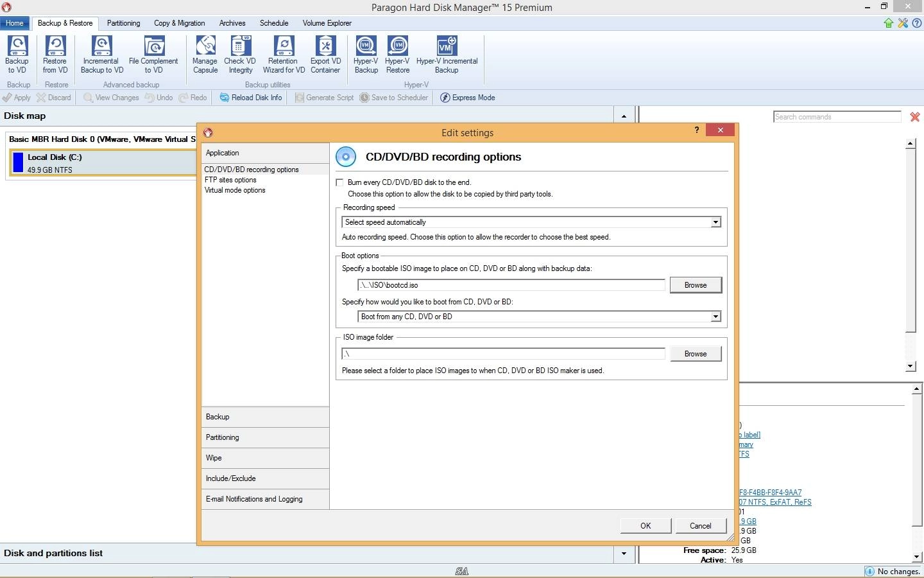This screenshot has width=924, height=578.
Task: Switch to the Archives tab
Action: click(232, 23)
